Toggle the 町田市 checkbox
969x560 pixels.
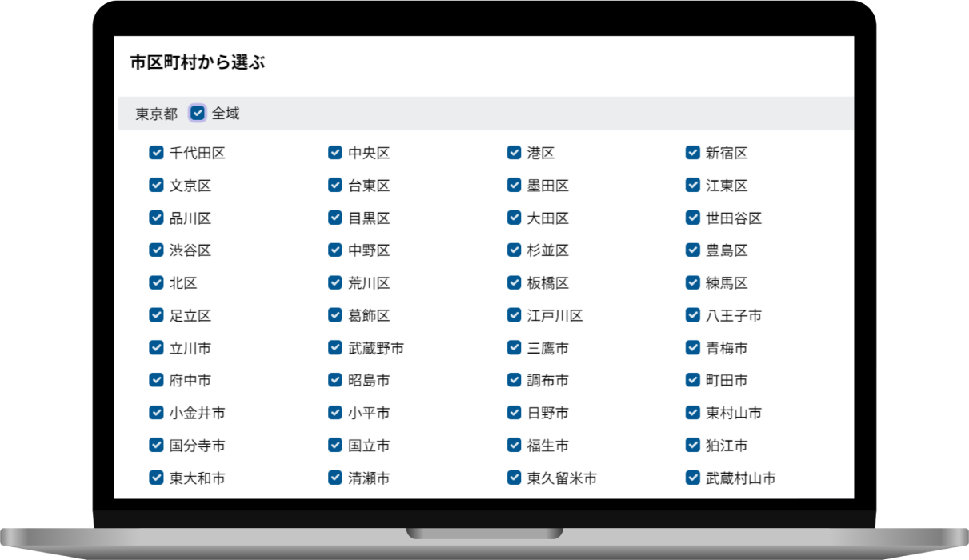click(x=693, y=380)
